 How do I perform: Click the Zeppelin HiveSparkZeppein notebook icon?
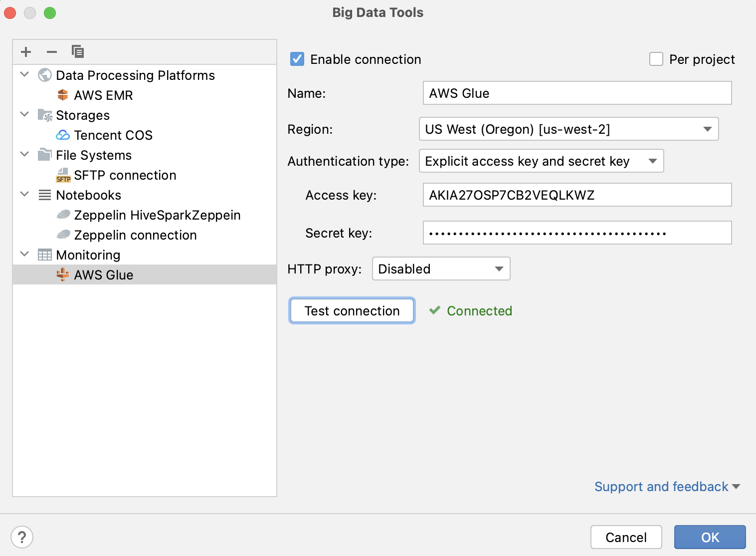(x=63, y=215)
